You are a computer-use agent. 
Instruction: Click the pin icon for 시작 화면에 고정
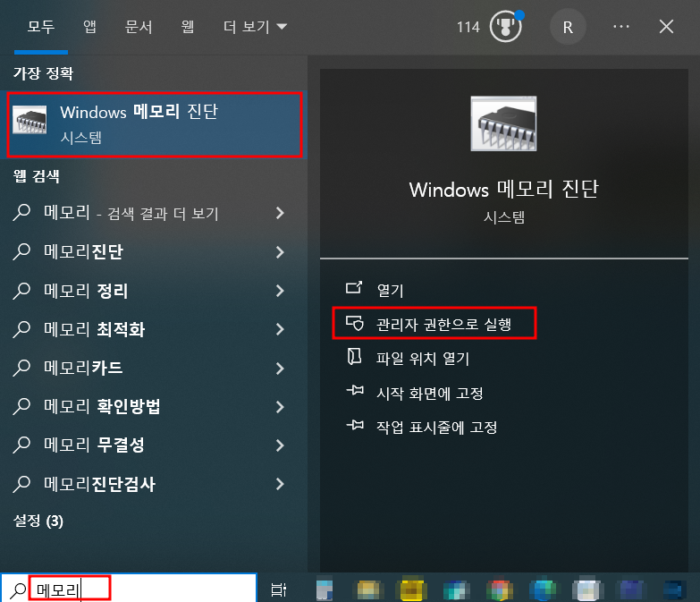355,391
